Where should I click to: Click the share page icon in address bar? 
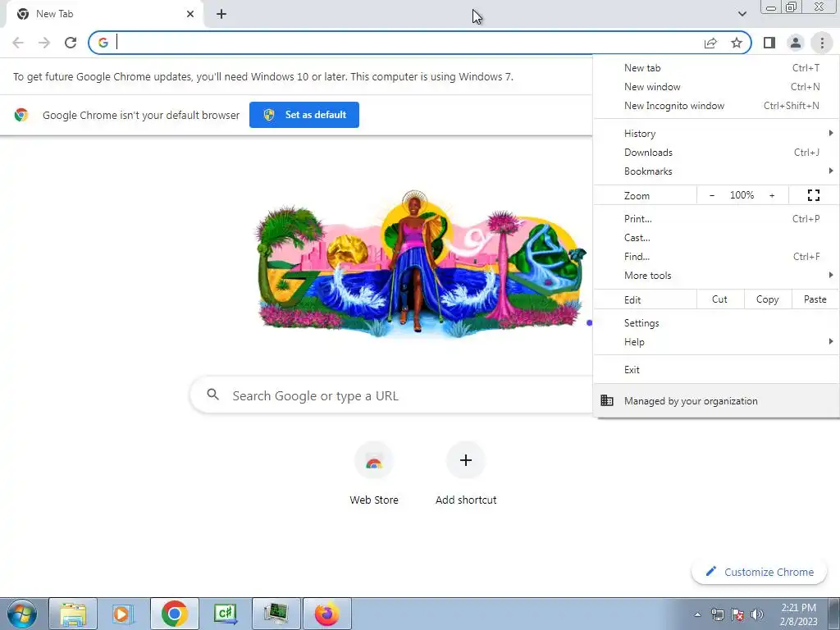pos(710,43)
